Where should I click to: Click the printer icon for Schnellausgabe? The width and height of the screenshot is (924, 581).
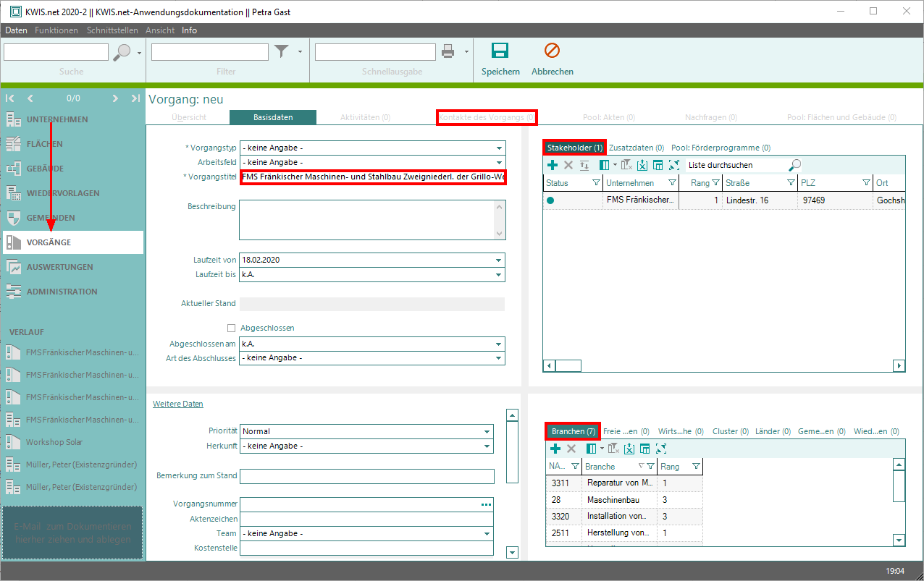point(448,51)
